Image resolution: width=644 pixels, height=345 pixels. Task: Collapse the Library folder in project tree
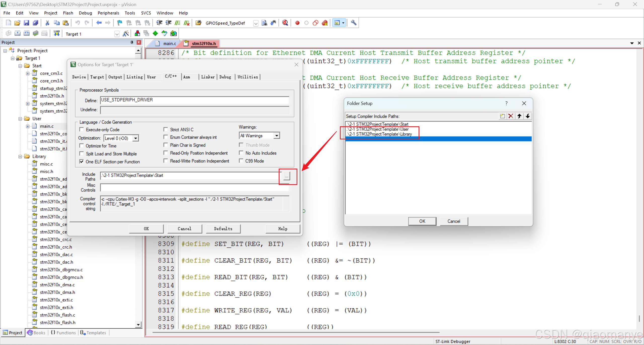coord(20,157)
